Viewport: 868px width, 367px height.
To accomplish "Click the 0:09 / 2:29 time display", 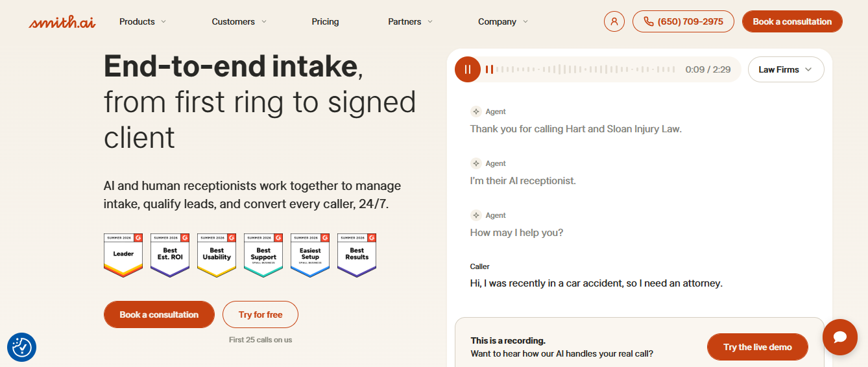I will tap(708, 69).
